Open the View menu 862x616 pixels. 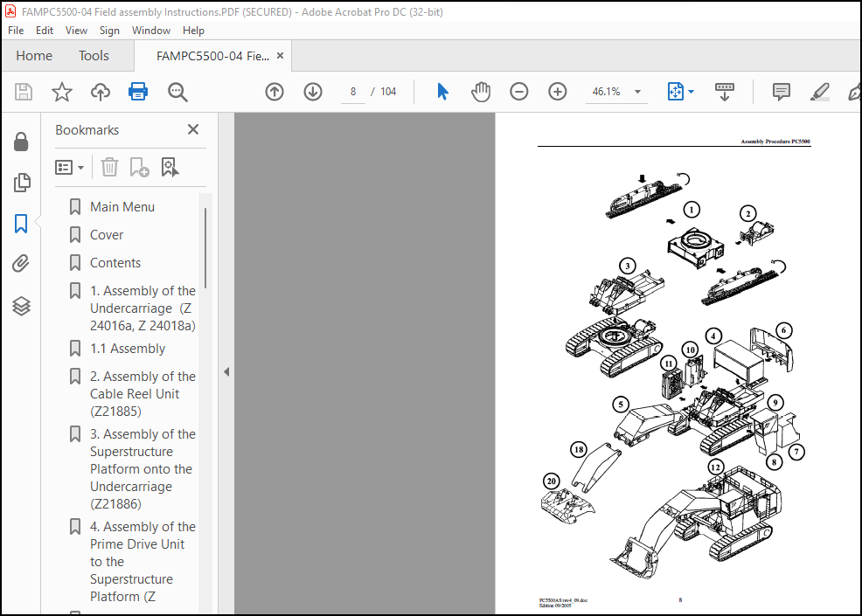76,30
